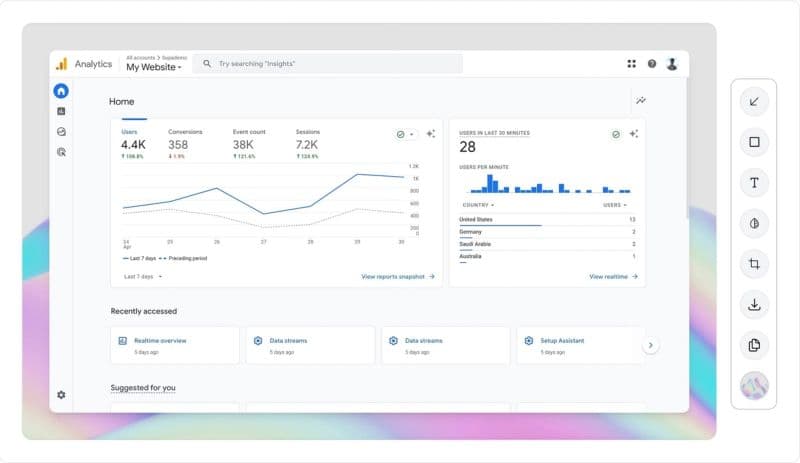Click the Analytics logo
This screenshot has width=800, height=463.
click(61, 64)
